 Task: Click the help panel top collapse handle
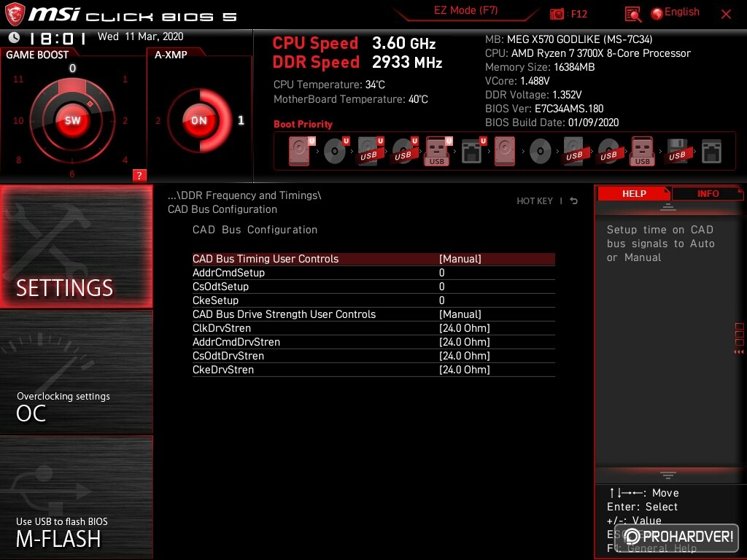pyautogui.click(x=668, y=207)
